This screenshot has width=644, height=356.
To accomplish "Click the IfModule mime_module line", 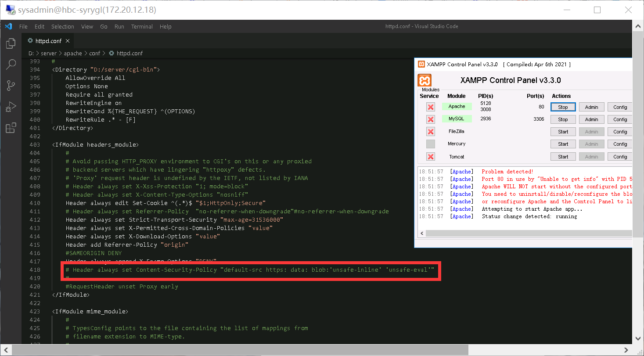I will click(x=90, y=311).
